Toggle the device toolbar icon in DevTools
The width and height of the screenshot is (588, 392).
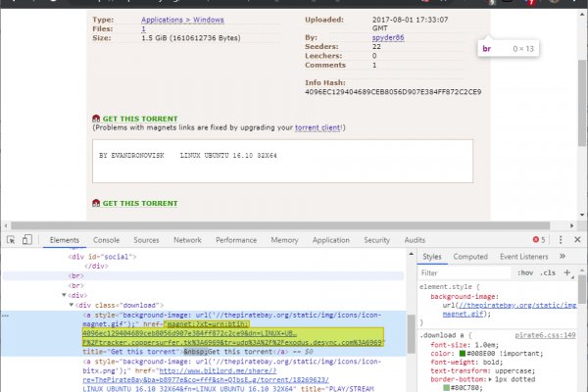click(x=28, y=239)
